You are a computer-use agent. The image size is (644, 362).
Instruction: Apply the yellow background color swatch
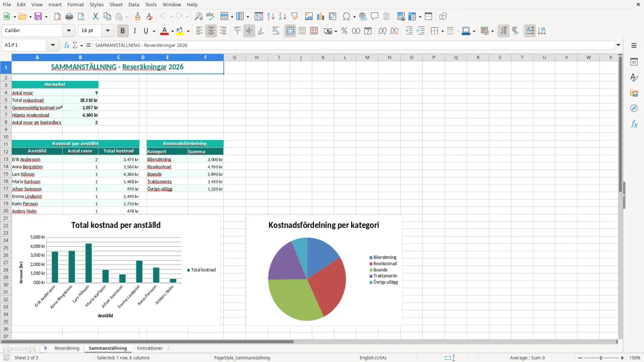[181, 31]
